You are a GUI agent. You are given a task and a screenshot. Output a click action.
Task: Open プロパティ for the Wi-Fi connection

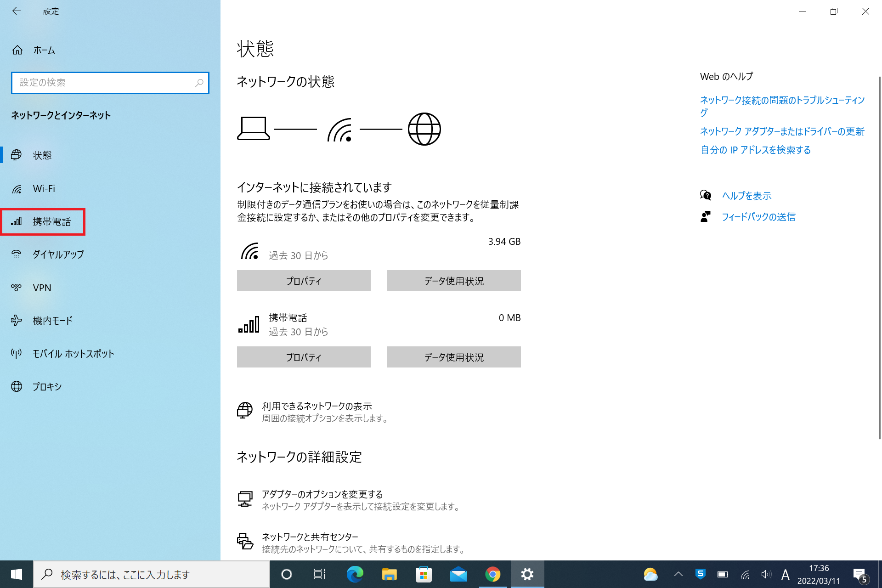click(x=304, y=281)
